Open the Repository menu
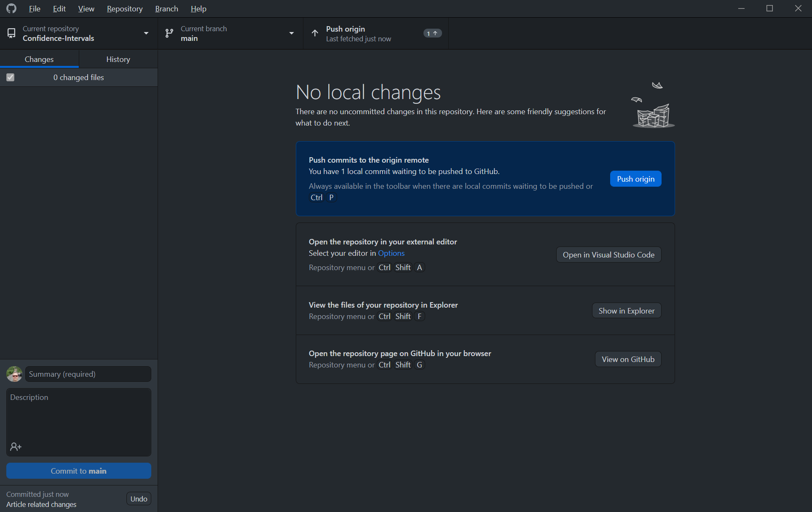Screen dimensions: 812x512 coord(124,8)
